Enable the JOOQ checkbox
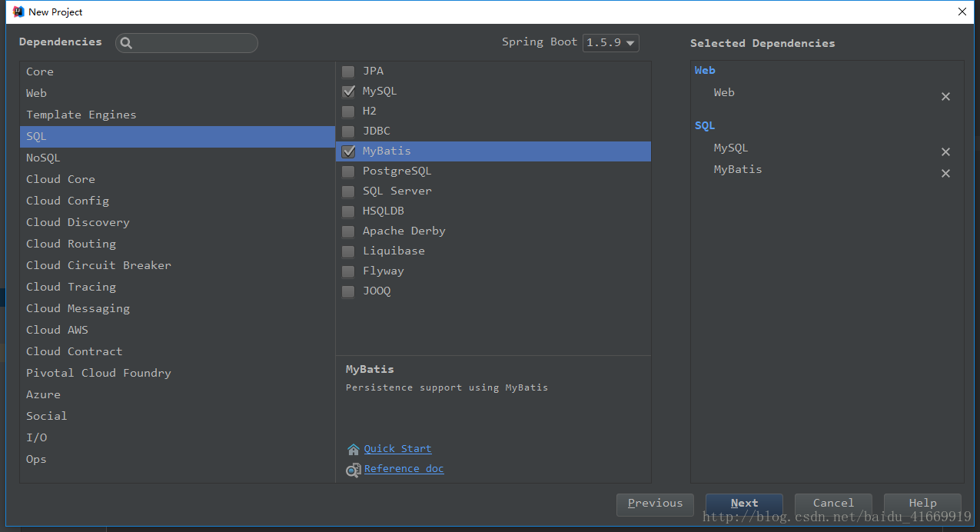The height and width of the screenshot is (532, 980). (x=348, y=291)
